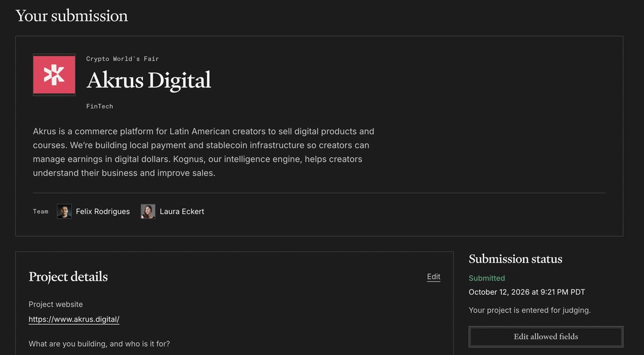This screenshot has height=355, width=644.
Task: Click the Team label beside member avatars
Action: [x=41, y=211]
